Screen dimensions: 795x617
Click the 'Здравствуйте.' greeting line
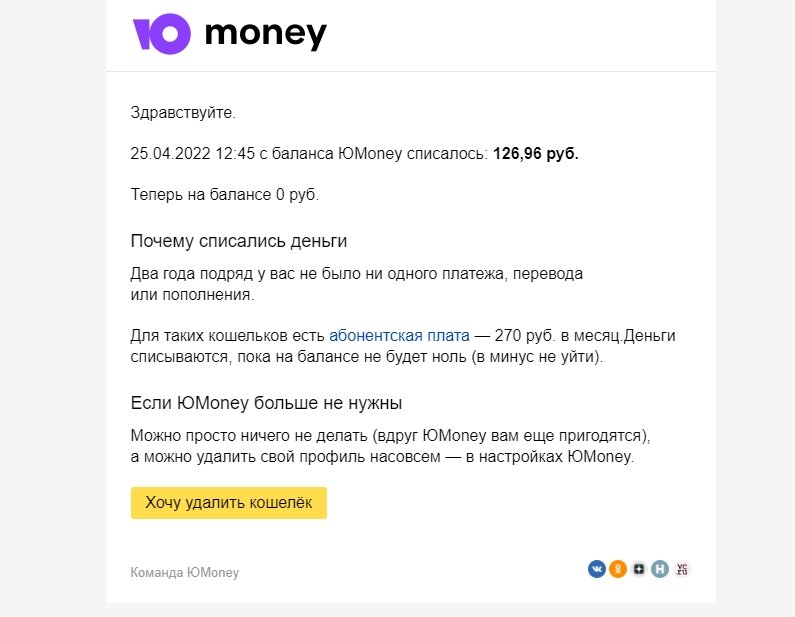pos(183,113)
